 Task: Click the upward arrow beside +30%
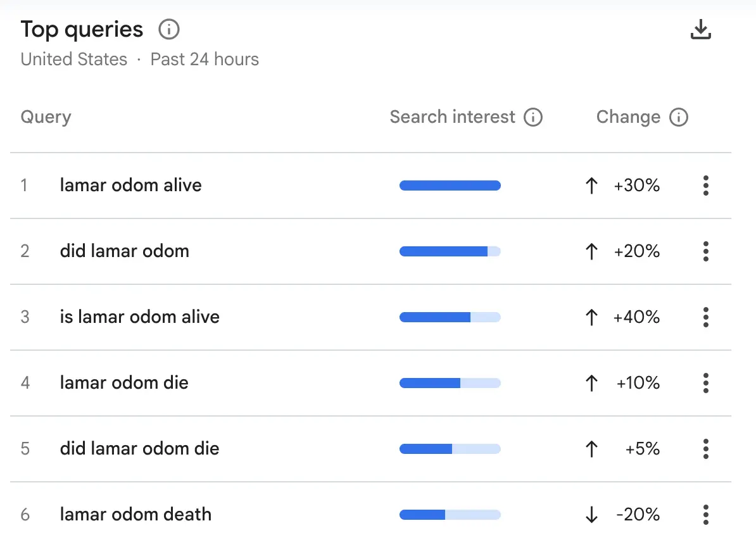click(591, 185)
